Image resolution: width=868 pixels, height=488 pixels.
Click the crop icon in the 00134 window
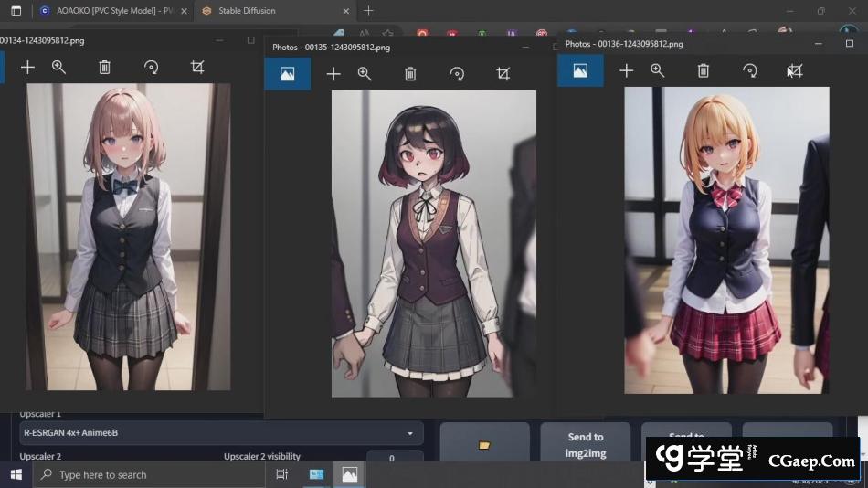click(x=196, y=67)
